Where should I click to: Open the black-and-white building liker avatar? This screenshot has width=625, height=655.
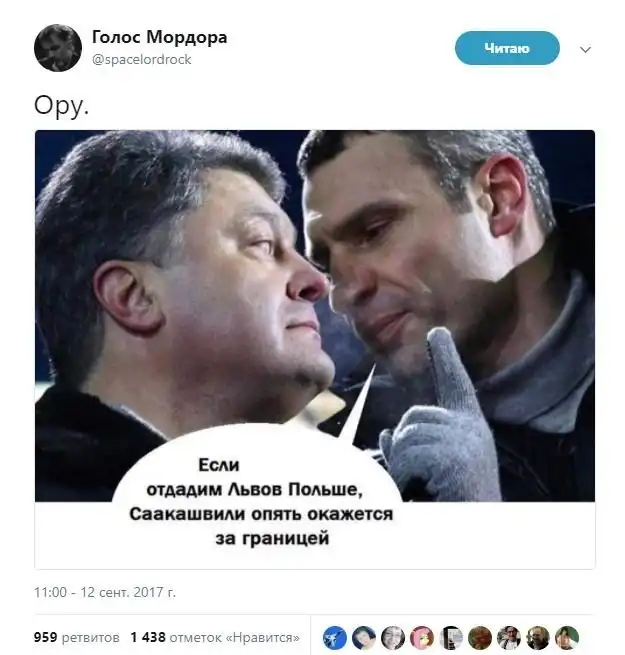coord(451,637)
